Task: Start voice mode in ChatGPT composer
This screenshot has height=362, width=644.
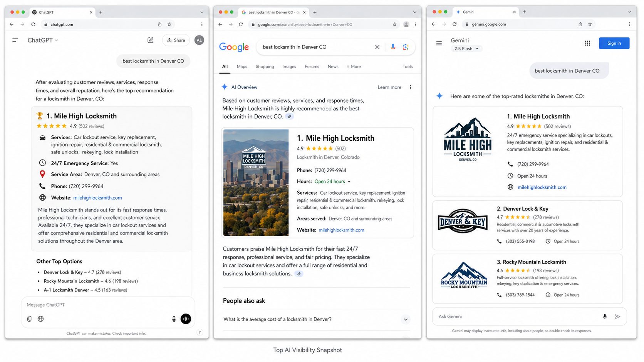Action: [x=186, y=319]
